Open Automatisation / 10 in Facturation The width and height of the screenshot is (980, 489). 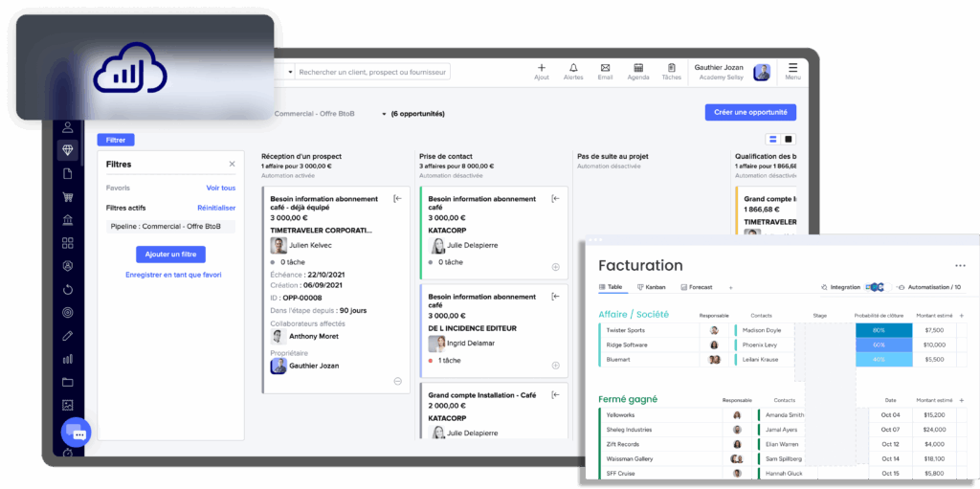[x=928, y=287]
